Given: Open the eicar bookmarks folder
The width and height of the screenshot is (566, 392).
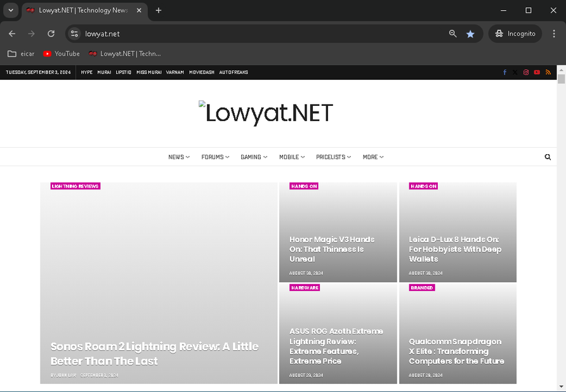Looking at the screenshot, I should (x=21, y=53).
